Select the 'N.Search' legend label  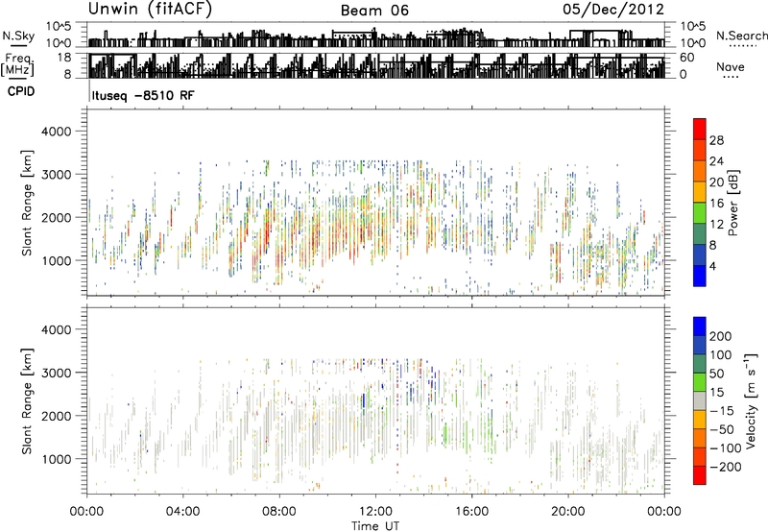(x=741, y=36)
